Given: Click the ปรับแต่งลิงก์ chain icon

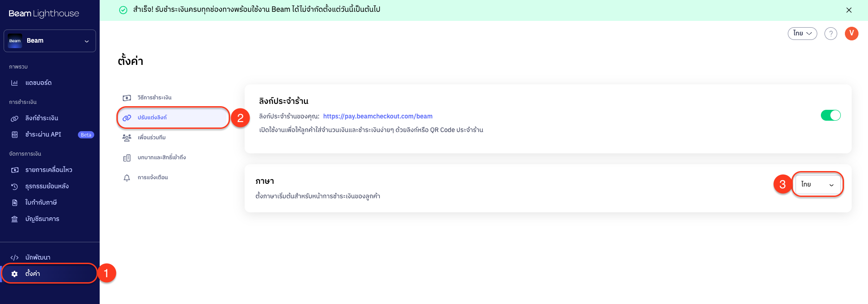Looking at the screenshot, I should click(x=127, y=118).
